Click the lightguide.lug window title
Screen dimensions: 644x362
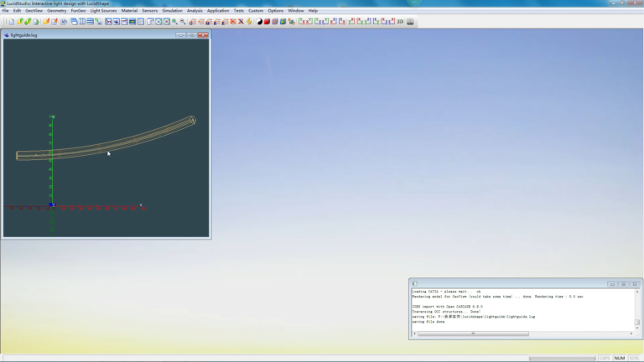[23, 35]
